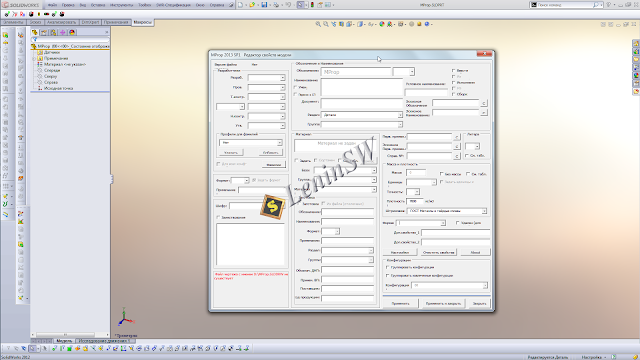This screenshot has width=640, height=360.
Task: Click the Обозначение field containing MProp
Action: [356, 72]
